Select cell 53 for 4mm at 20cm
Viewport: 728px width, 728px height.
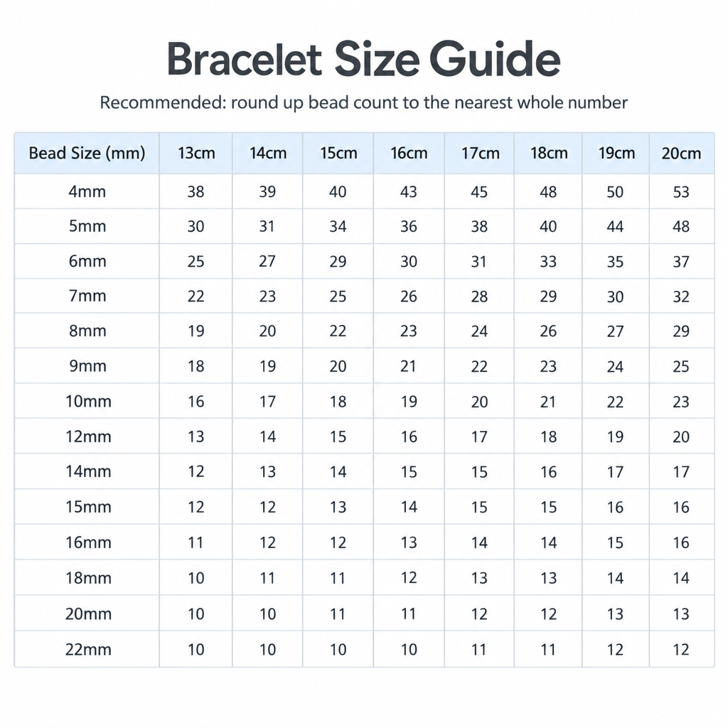pyautogui.click(x=681, y=192)
